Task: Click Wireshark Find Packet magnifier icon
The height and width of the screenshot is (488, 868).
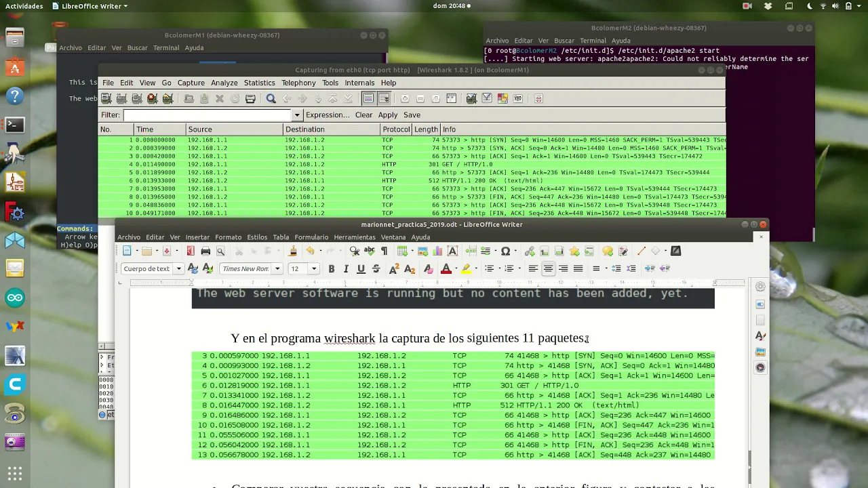Action: pyautogui.click(x=271, y=98)
